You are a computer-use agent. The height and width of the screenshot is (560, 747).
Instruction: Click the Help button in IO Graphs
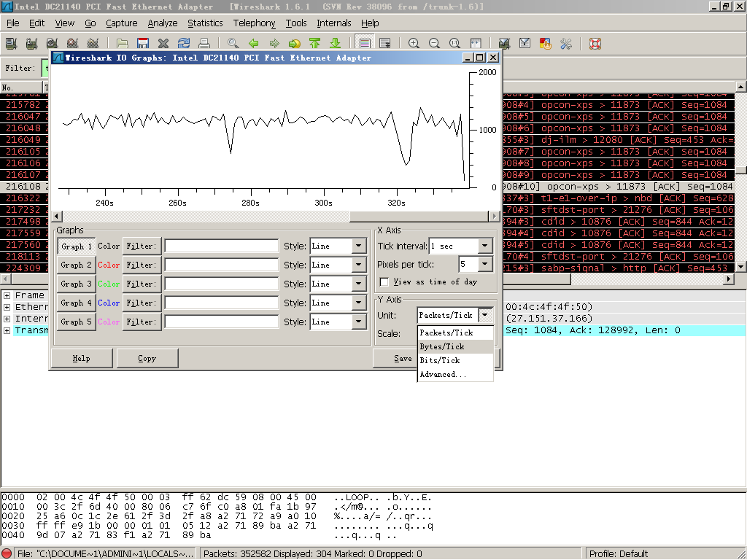pos(81,359)
